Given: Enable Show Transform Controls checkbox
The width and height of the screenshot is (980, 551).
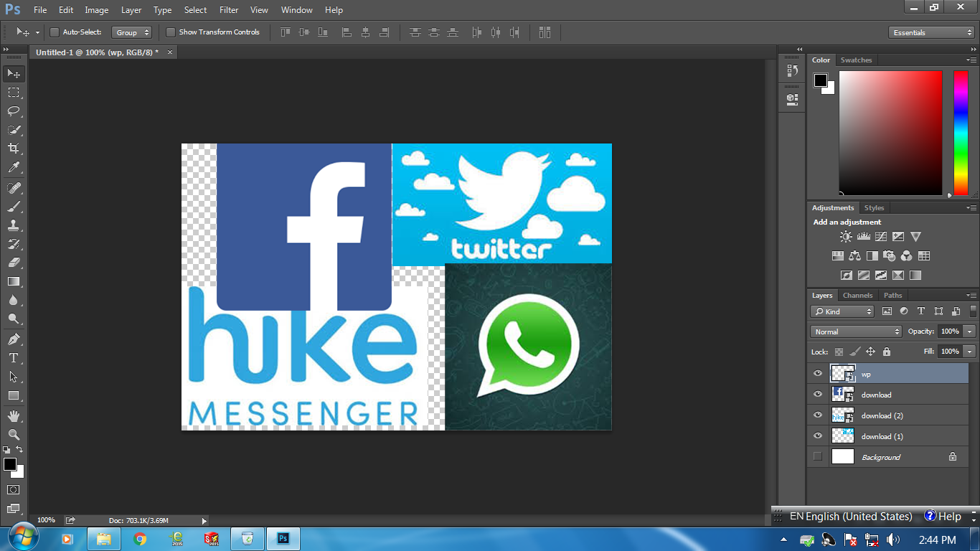Looking at the screenshot, I should 171,32.
